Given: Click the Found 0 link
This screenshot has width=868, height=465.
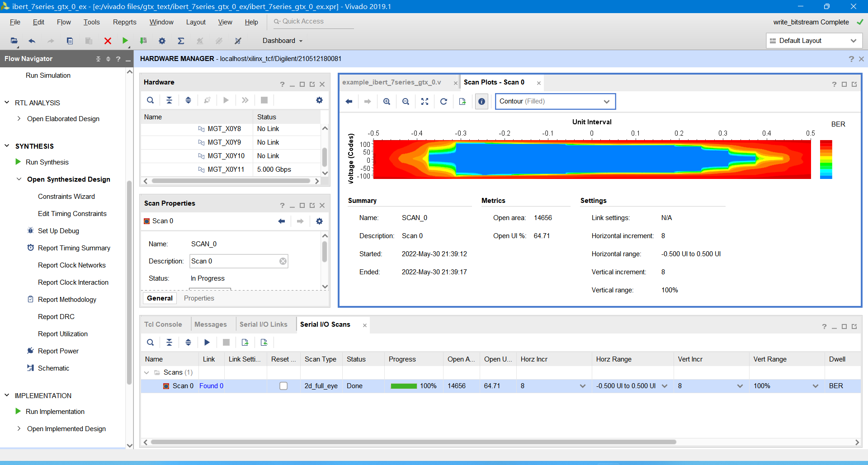Looking at the screenshot, I should click(211, 386).
